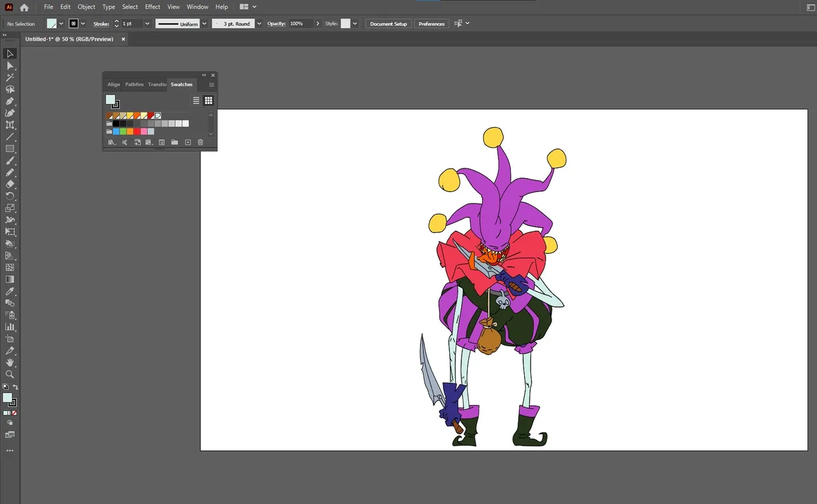Pick the pink swatch in Swatches panel
This screenshot has height=504, width=817.
click(144, 131)
